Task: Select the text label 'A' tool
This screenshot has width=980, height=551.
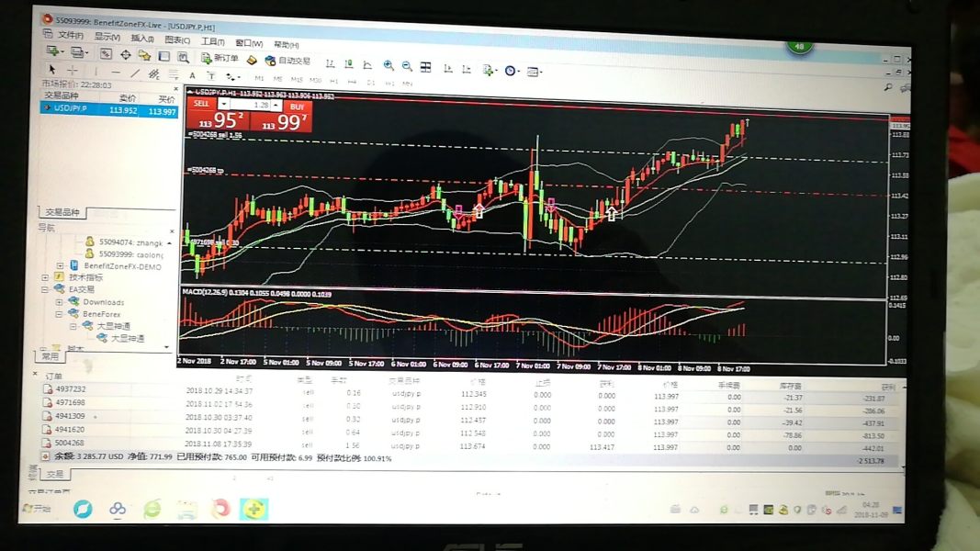Action: point(192,75)
